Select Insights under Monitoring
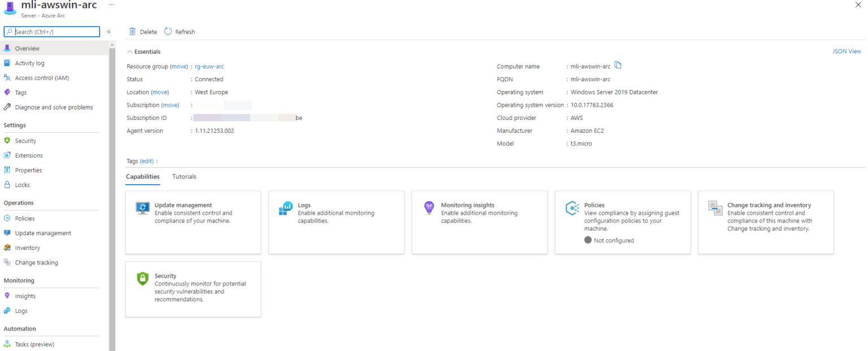 click(25, 296)
